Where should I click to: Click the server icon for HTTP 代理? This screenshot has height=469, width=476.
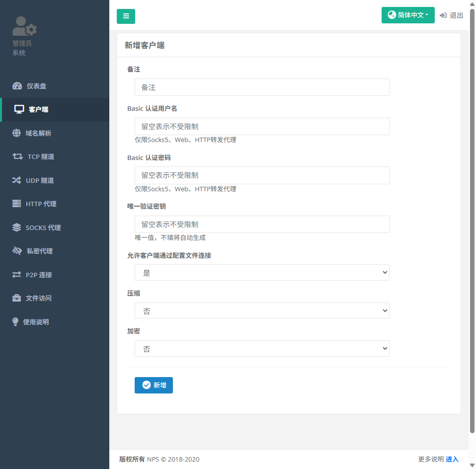point(16,204)
